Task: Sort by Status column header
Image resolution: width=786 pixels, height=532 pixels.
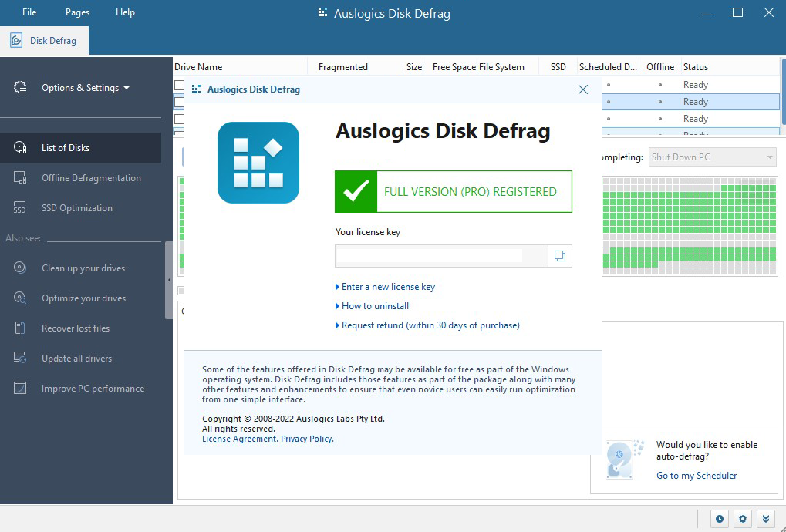Action: click(x=730, y=66)
